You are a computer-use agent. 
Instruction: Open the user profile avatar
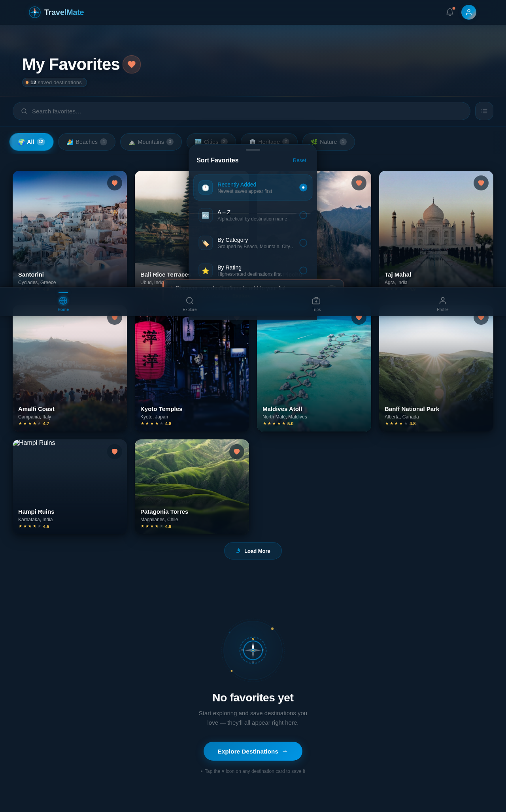pyautogui.click(x=468, y=12)
